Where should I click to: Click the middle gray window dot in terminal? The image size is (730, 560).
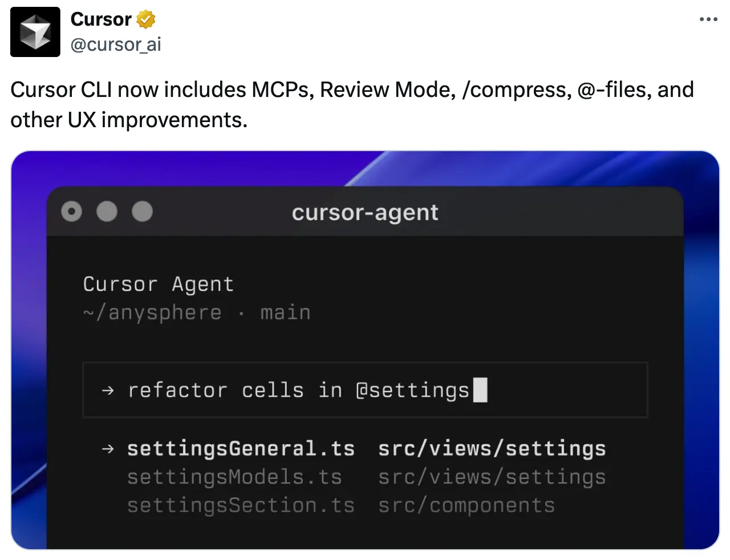point(107,212)
